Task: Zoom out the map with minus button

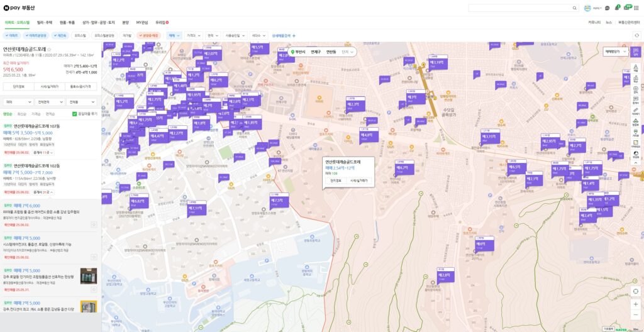Action: (636, 315)
